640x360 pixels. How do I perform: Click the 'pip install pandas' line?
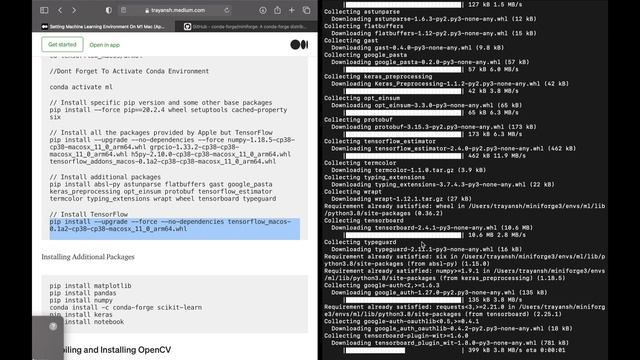click(83, 293)
